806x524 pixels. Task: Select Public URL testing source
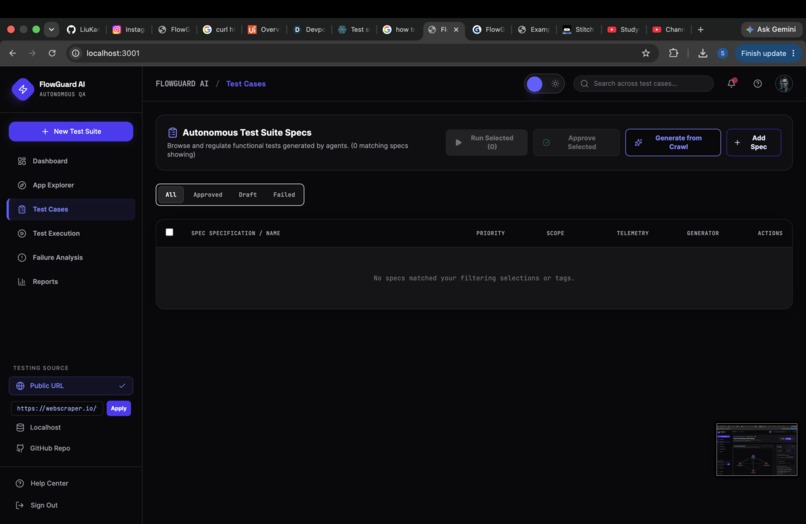coord(71,386)
